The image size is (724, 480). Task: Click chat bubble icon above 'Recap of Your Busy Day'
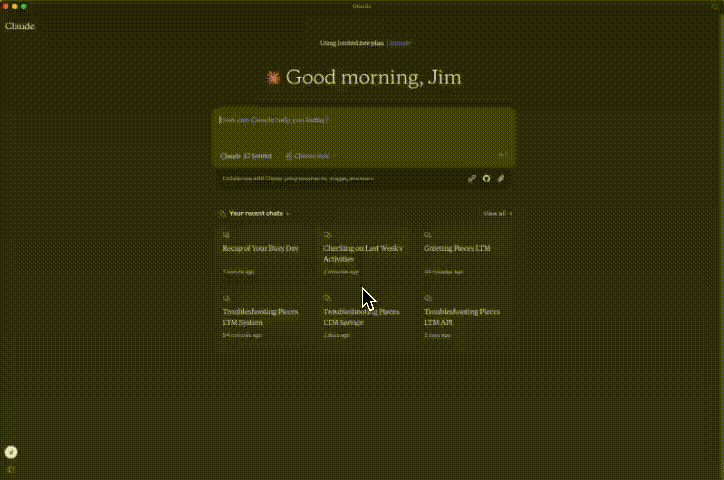(x=226, y=235)
